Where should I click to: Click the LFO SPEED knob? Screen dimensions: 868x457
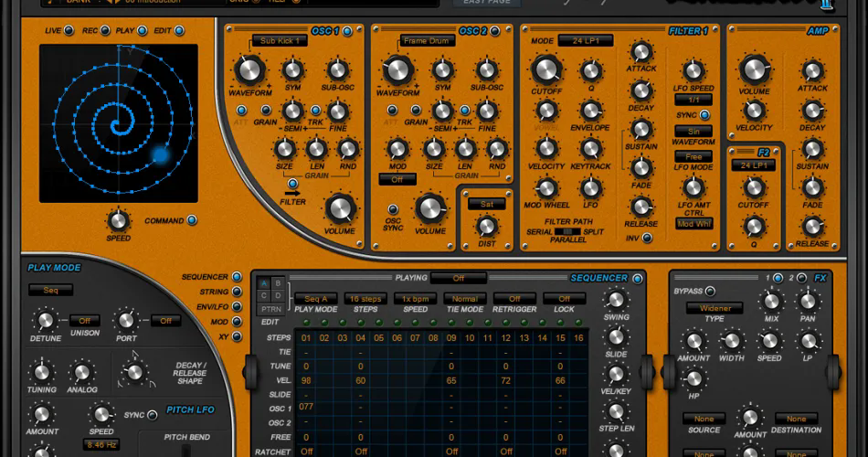[693, 71]
